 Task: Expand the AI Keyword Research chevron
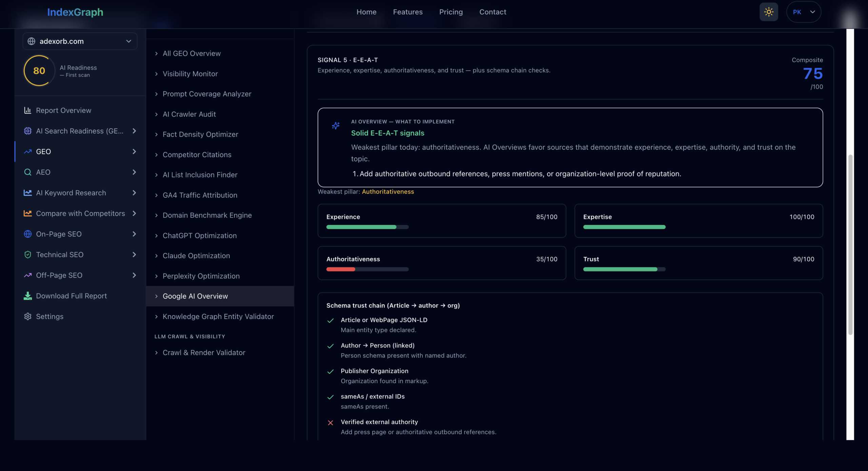click(134, 193)
